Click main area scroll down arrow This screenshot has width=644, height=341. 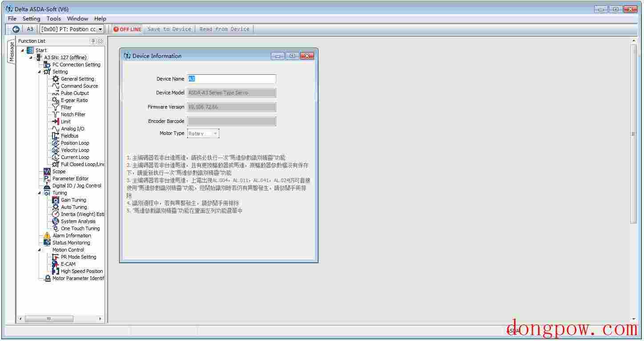tap(634, 319)
